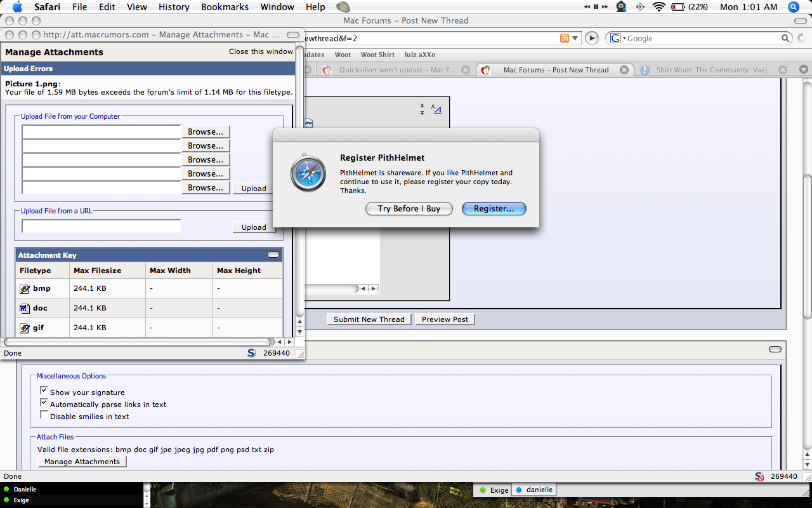The width and height of the screenshot is (812, 508).
Task: Open the tab overflow dropdown arrow
Action: pos(804,70)
